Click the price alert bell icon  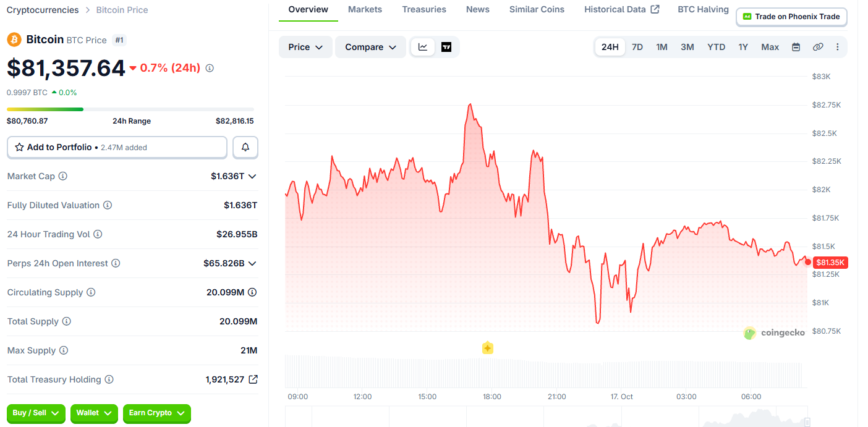[x=245, y=147]
